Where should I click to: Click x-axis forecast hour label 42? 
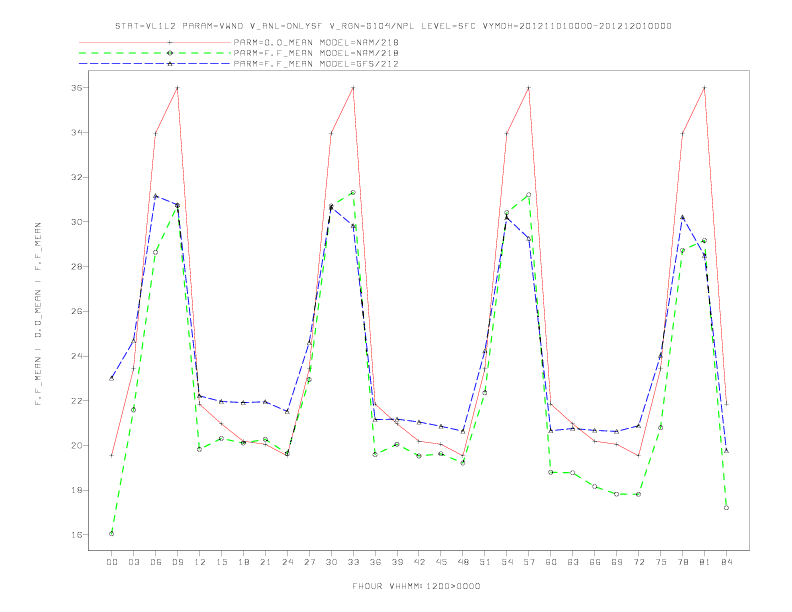(419, 562)
